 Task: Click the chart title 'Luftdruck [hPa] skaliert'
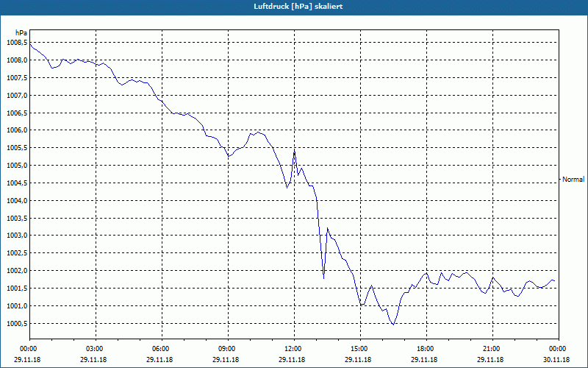[x=298, y=7]
